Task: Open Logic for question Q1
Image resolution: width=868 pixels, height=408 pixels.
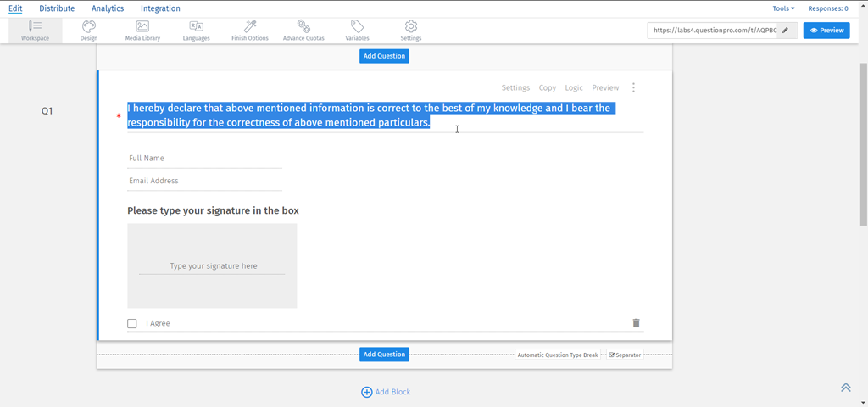Action: coord(574,87)
